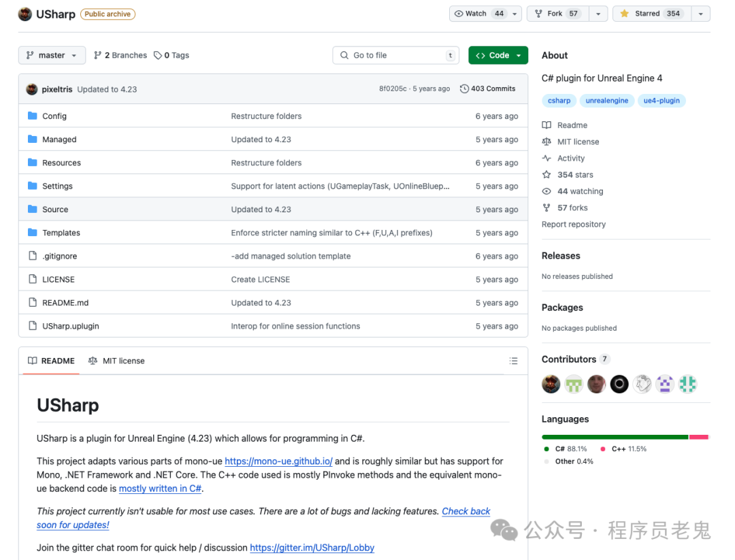Click the first contributor avatar
Screen dimensions: 735x560
pyautogui.click(x=551, y=384)
